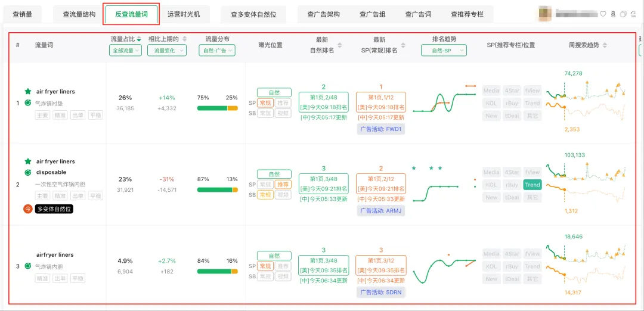This screenshot has height=311, width=644.
Task: Toggle SB 常规 tag in row 2
Action: [265, 195]
